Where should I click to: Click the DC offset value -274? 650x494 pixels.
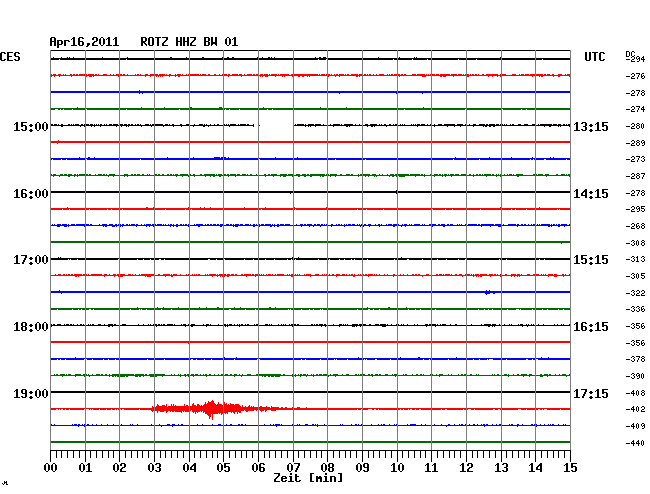pos(635,109)
